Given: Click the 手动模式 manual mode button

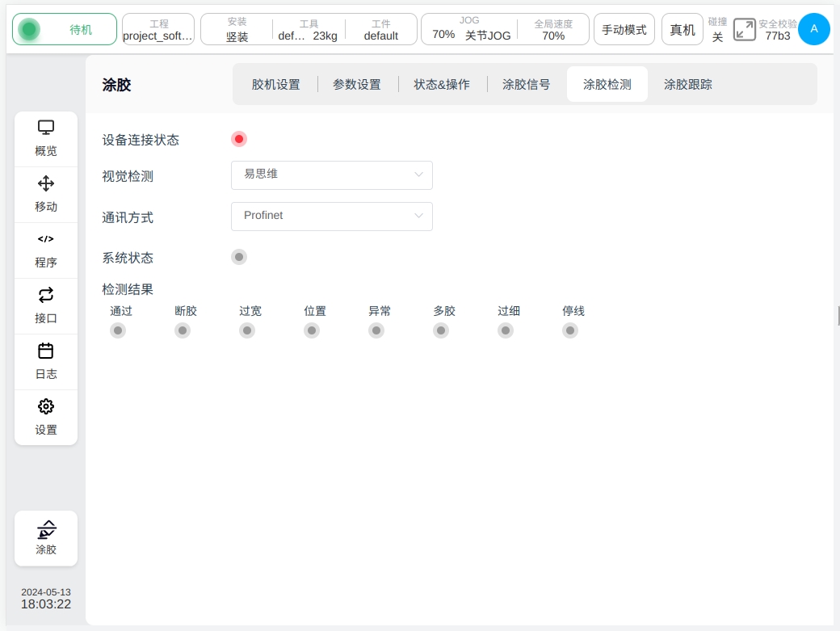Looking at the screenshot, I should [624, 30].
